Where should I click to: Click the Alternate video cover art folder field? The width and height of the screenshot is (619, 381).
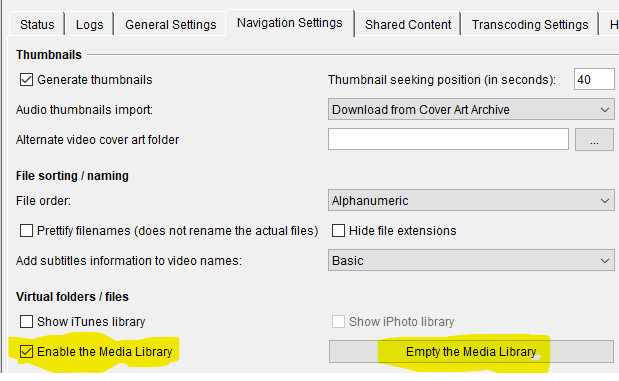pos(448,139)
